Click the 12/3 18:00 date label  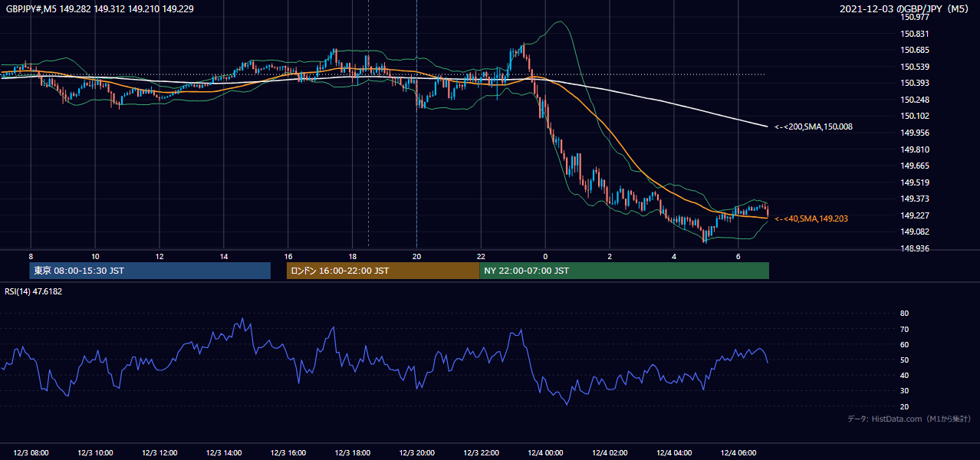tap(352, 453)
